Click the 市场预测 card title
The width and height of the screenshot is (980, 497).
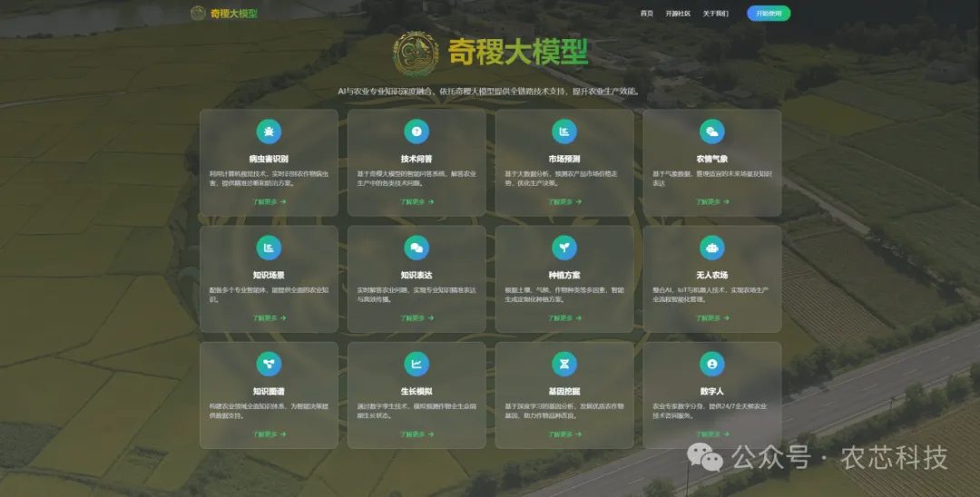point(564,159)
